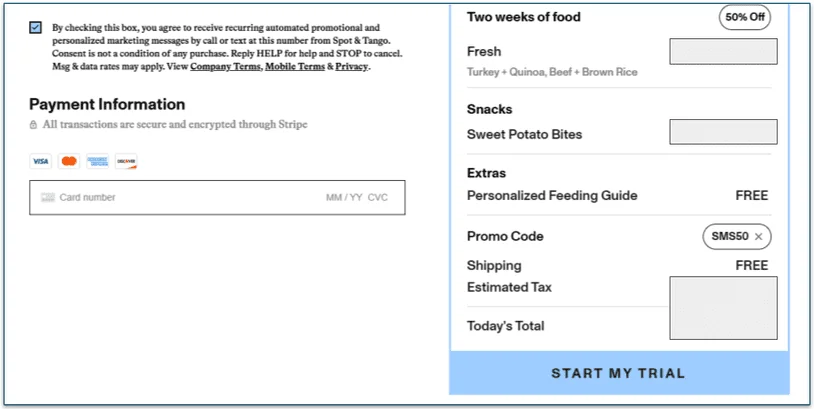
Task: Remove the SMS50 promo code
Action: (758, 237)
